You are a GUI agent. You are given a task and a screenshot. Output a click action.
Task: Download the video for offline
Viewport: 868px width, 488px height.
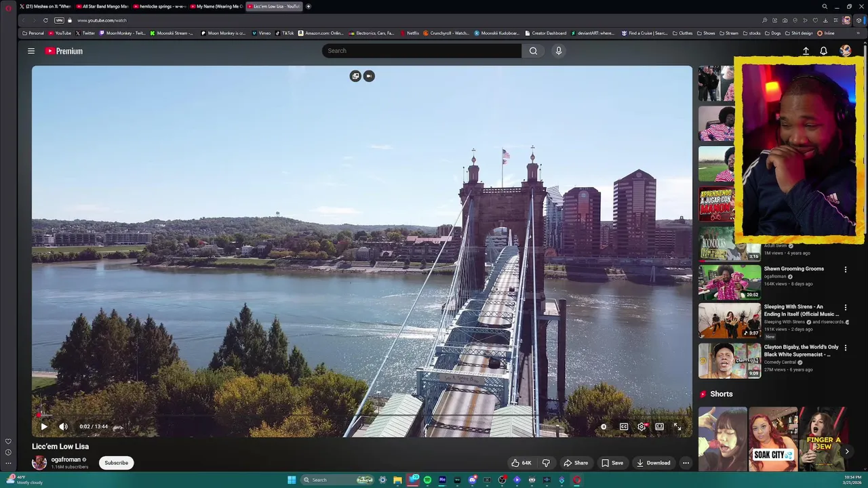click(x=654, y=463)
